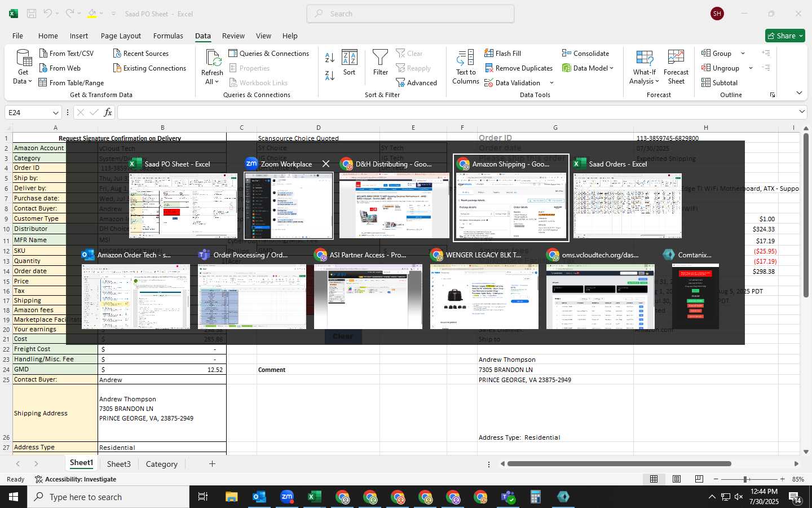Viewport: 812px width, 508px height.
Task: Open Insert Function fx button
Action: [x=108, y=112]
